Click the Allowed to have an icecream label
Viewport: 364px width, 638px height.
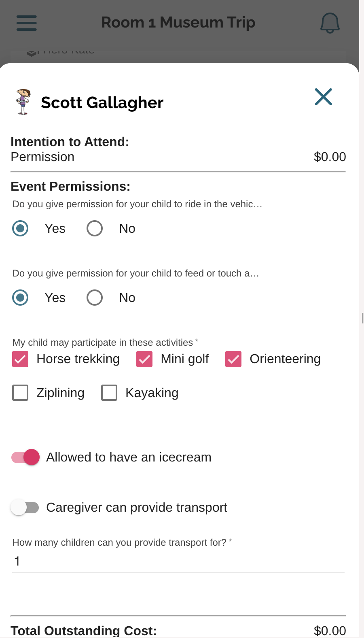(x=129, y=457)
